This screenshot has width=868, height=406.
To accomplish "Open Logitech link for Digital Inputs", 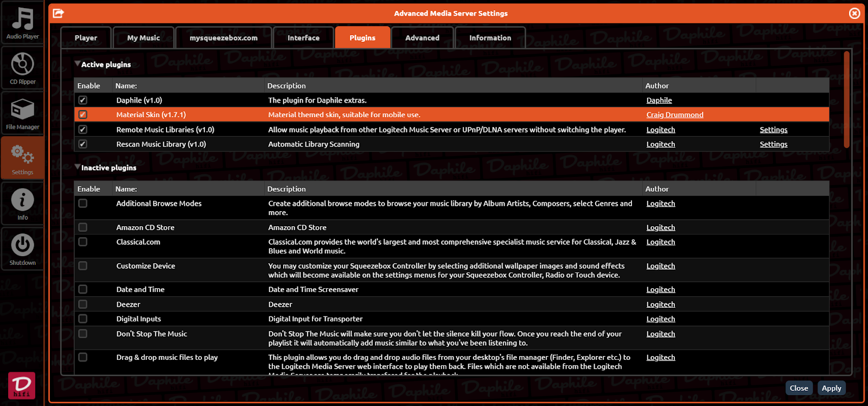I will click(661, 319).
